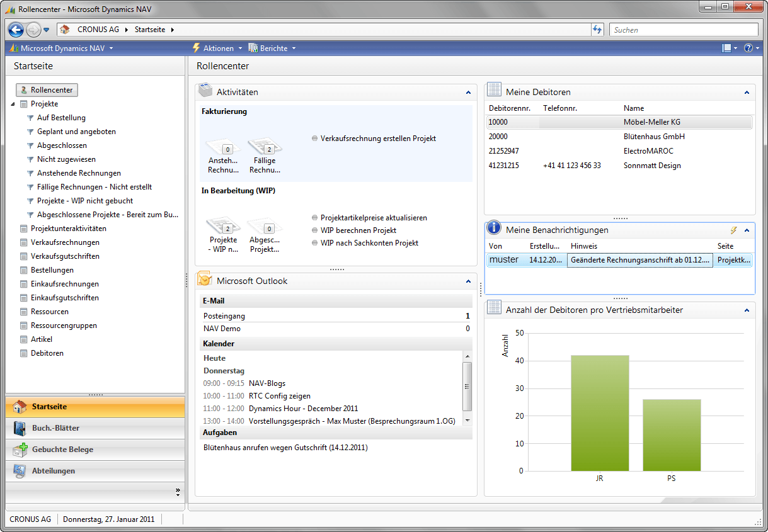Image resolution: width=768 pixels, height=532 pixels.
Task: Open the lightning actions icon in Meine Benachrichtigungen
Action: click(733, 230)
